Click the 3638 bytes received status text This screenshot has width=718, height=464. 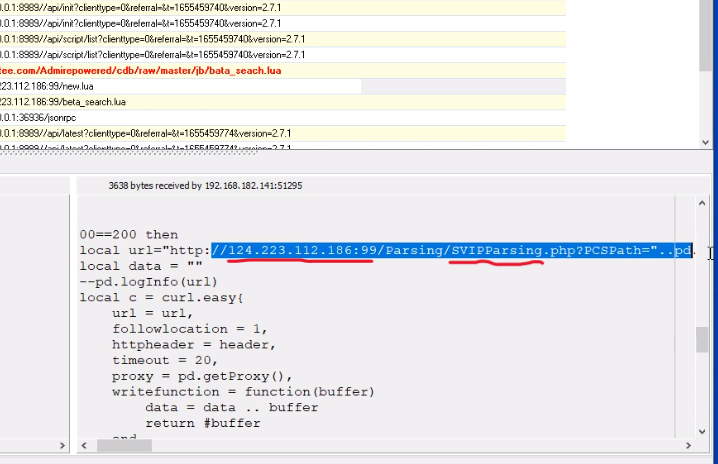(205, 186)
